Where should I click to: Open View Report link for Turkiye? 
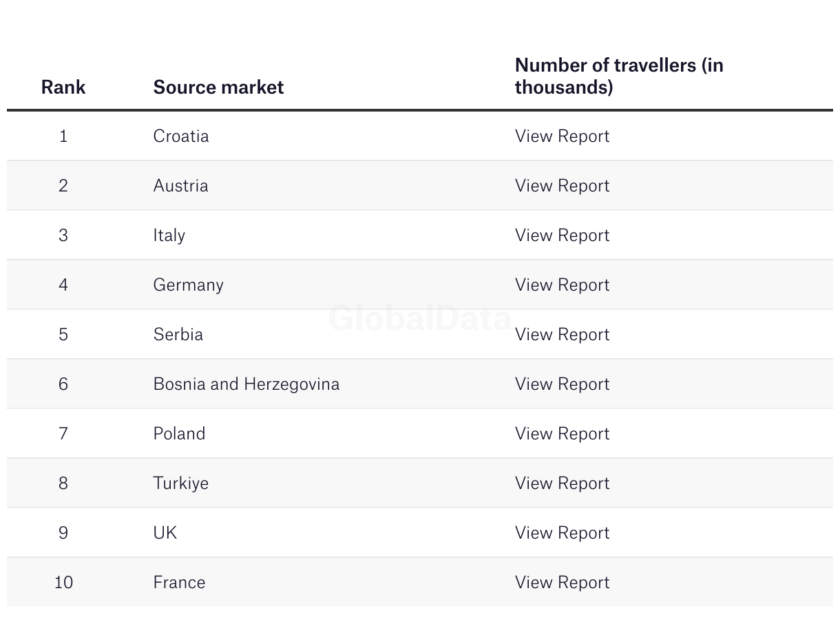point(562,483)
